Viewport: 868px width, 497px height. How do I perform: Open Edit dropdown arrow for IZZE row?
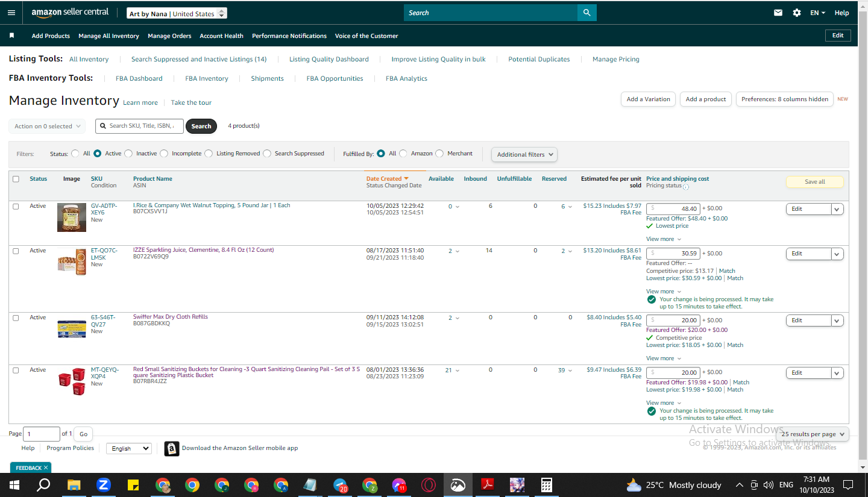click(837, 254)
